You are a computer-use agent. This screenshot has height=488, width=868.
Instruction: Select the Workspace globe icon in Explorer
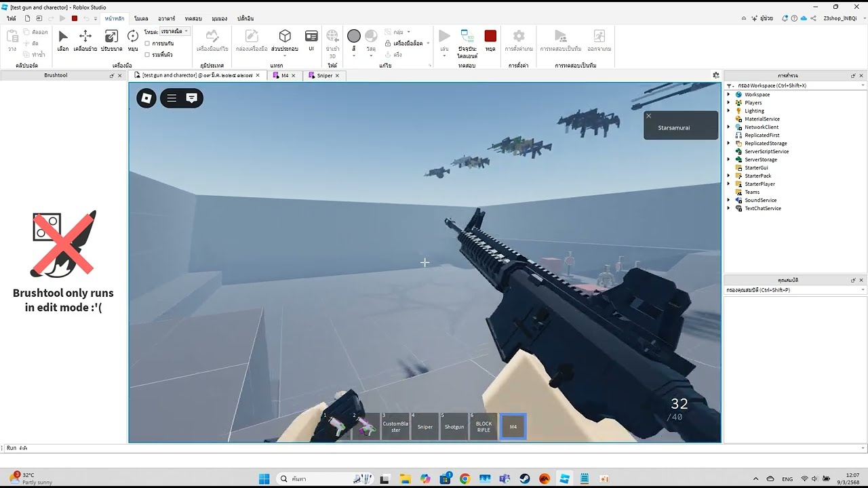[x=738, y=95]
